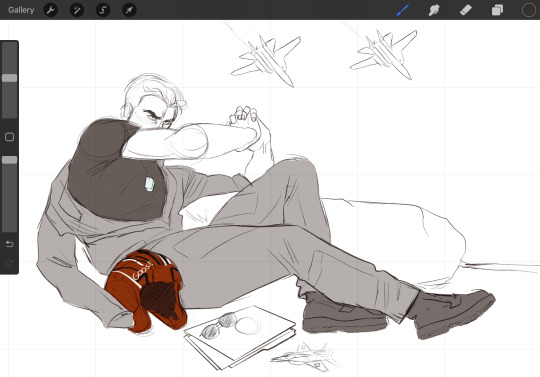Activate the Transform arrow tool
Screen dimensions: 540x377
point(129,10)
